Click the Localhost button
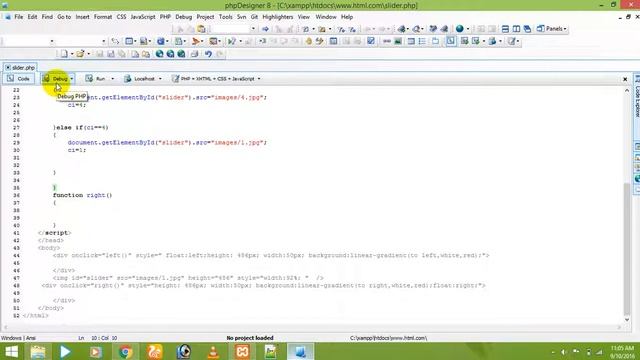640x360 pixels. point(140,78)
